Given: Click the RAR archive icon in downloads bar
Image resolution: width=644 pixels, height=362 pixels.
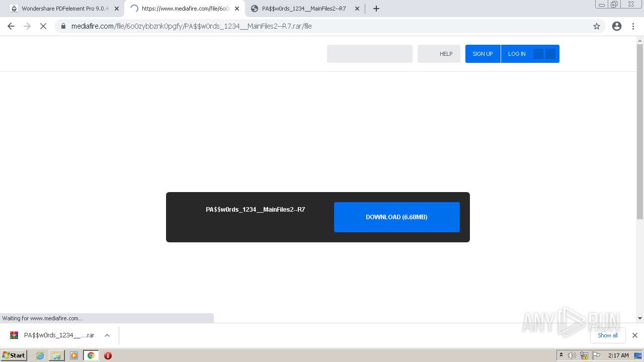Looking at the screenshot, I should [x=14, y=335].
